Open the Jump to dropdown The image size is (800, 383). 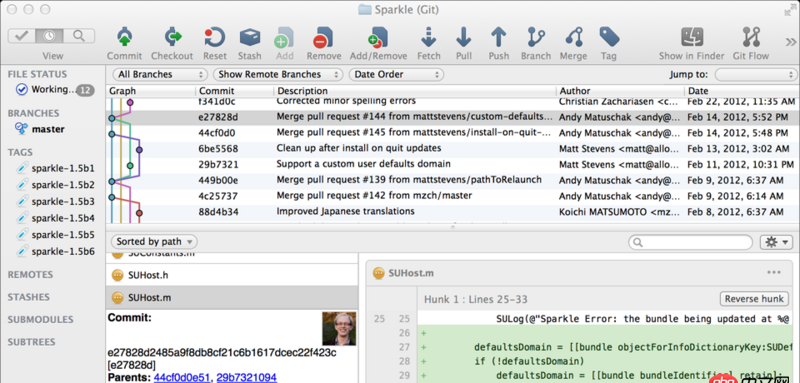[x=756, y=74]
